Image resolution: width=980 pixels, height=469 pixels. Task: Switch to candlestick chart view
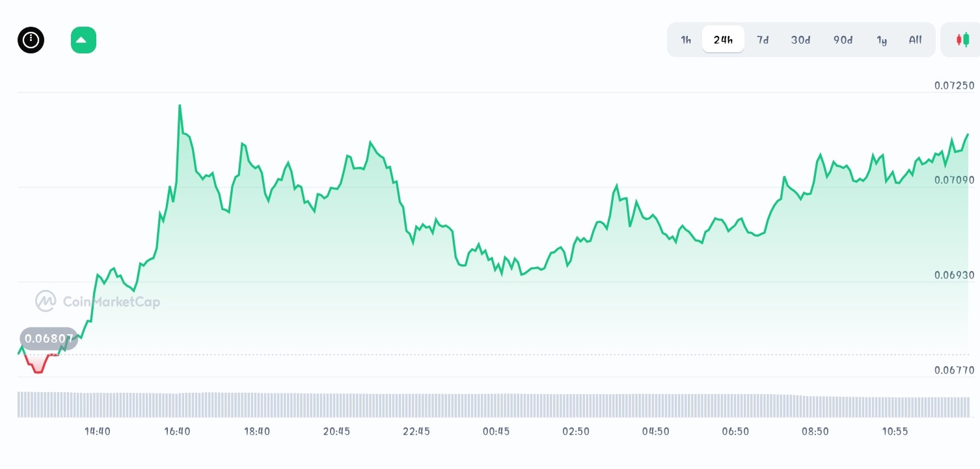[x=962, y=40]
